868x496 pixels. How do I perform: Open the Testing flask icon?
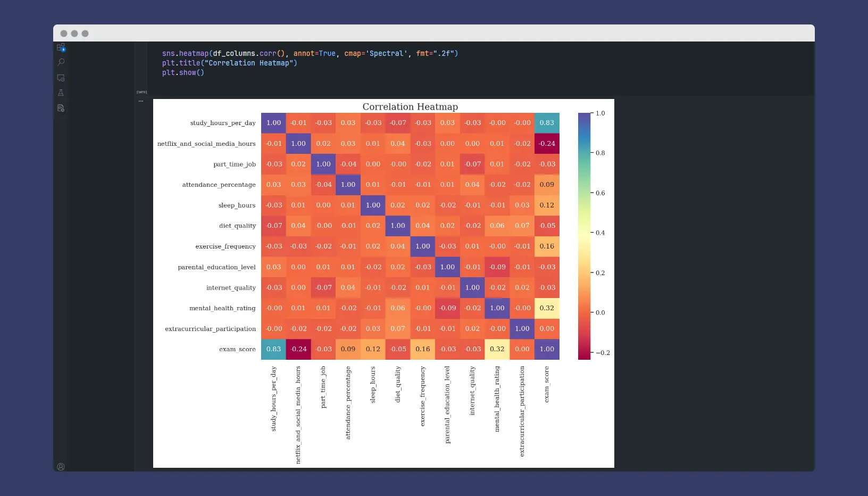(x=61, y=93)
